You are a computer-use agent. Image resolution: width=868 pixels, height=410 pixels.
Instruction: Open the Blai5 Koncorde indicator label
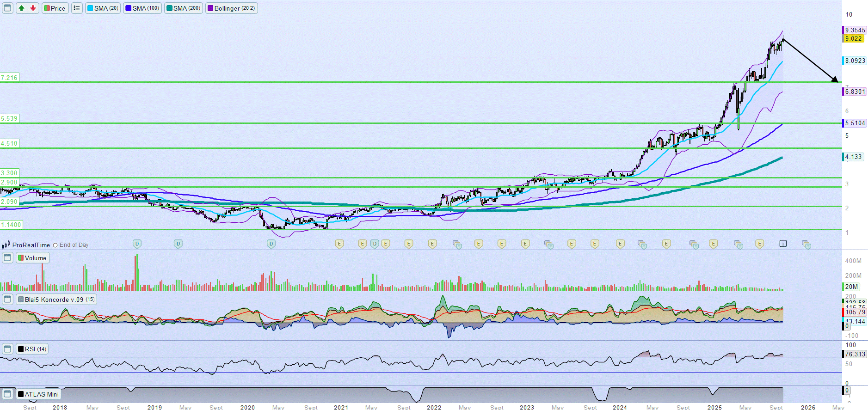click(x=56, y=300)
